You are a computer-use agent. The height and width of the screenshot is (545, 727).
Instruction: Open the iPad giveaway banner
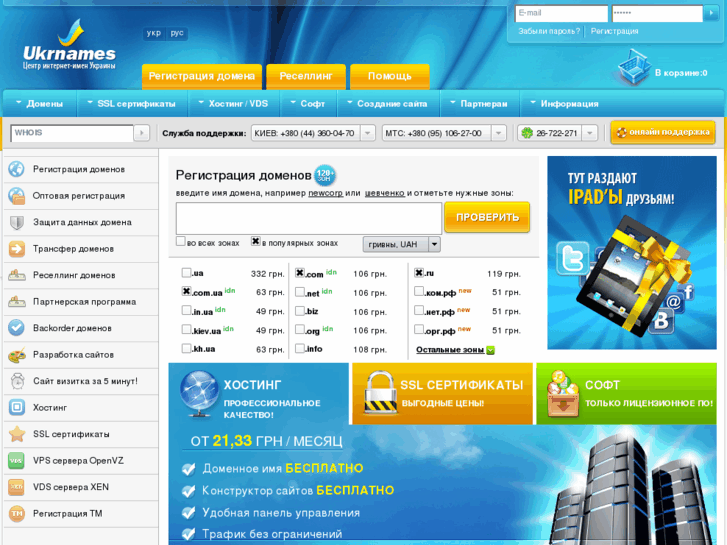pos(632,252)
